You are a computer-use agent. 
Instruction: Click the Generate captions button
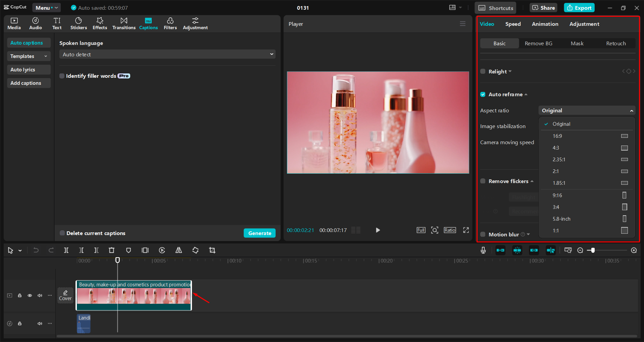click(259, 233)
